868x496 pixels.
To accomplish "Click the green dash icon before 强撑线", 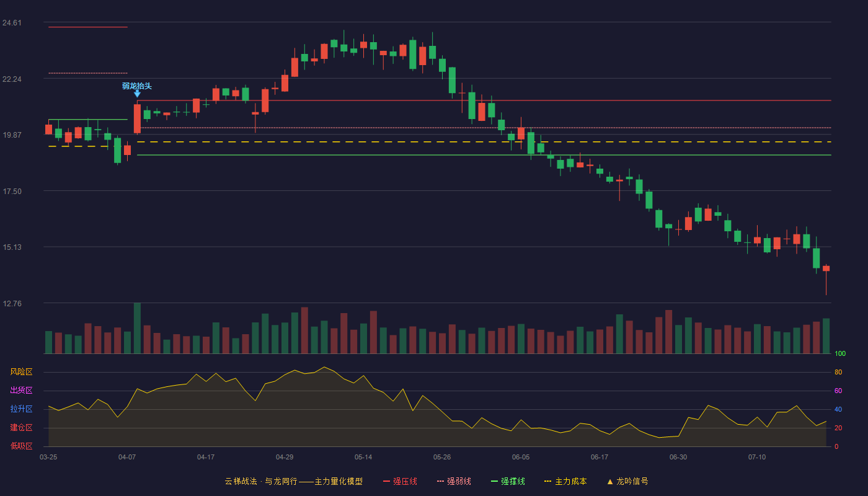I will click(x=494, y=481).
